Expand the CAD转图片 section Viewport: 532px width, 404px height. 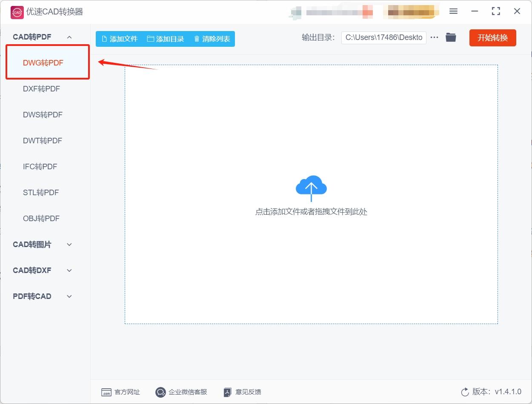click(69, 245)
